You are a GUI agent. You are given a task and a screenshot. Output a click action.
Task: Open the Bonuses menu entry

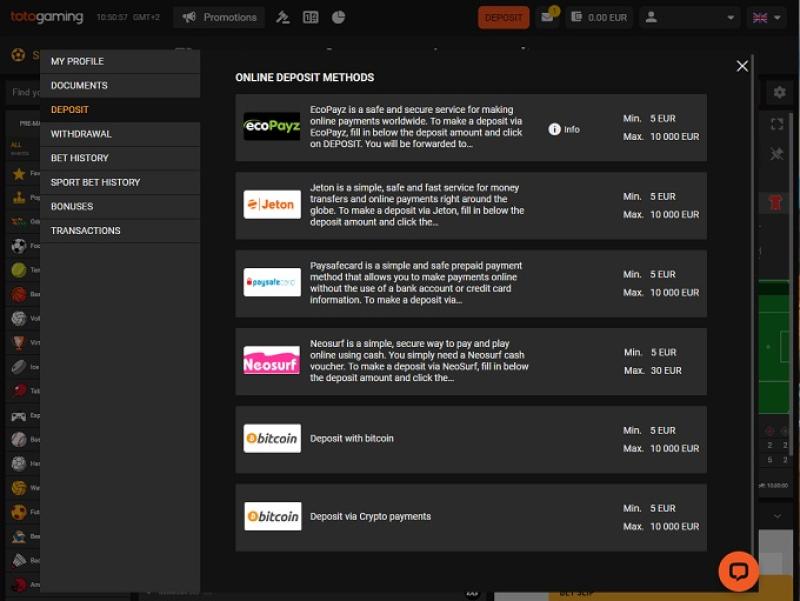click(x=72, y=206)
